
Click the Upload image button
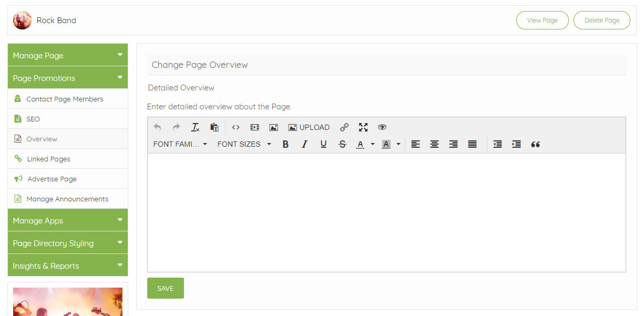coord(309,127)
